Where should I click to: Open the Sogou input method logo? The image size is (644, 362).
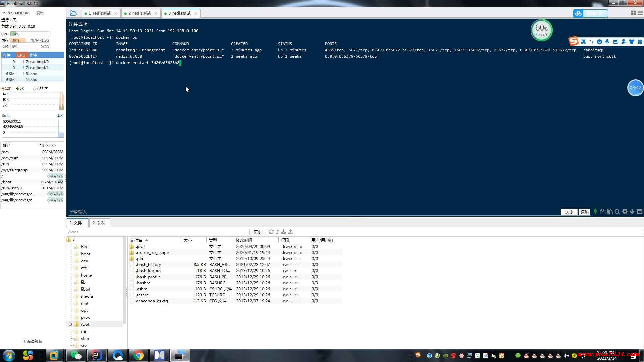(574, 41)
